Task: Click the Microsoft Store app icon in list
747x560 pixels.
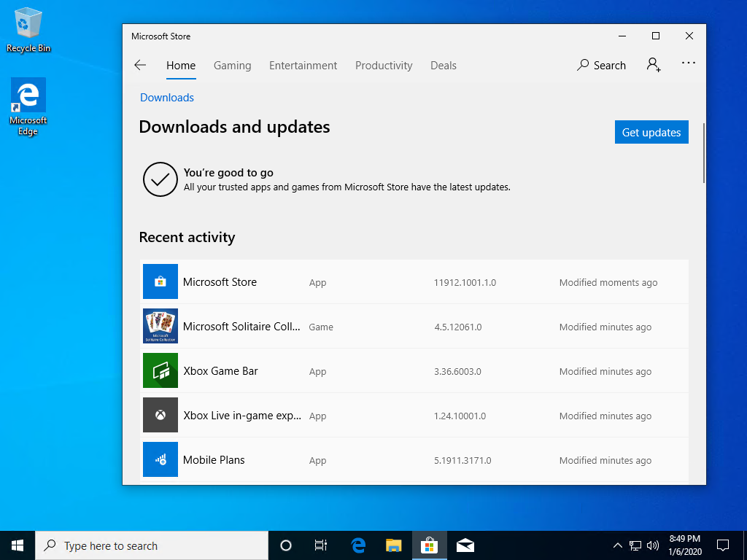Action: [x=160, y=281]
